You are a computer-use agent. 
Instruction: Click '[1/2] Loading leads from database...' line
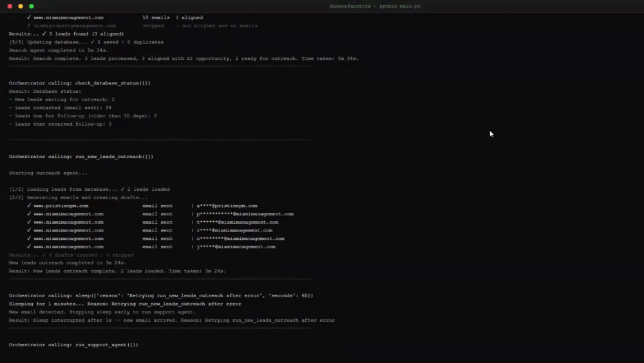[x=89, y=190]
